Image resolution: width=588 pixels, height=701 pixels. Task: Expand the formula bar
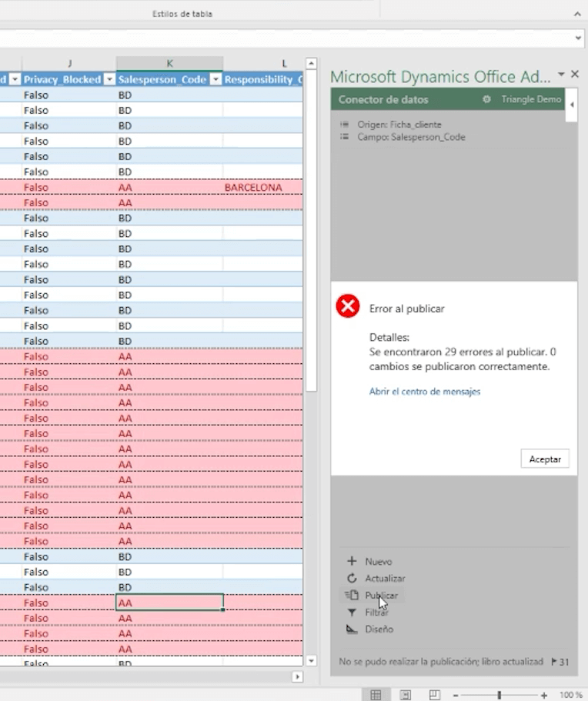(578, 38)
